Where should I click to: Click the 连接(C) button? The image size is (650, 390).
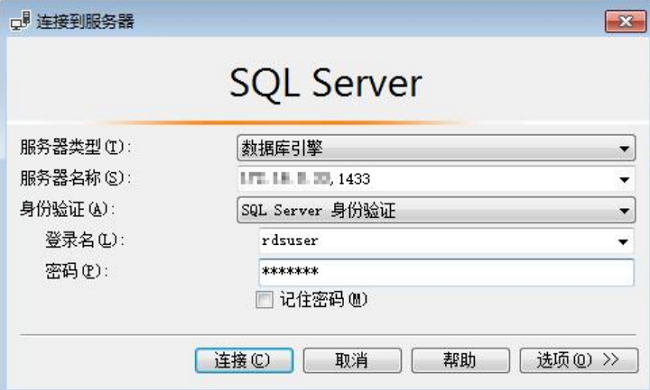click(x=244, y=360)
